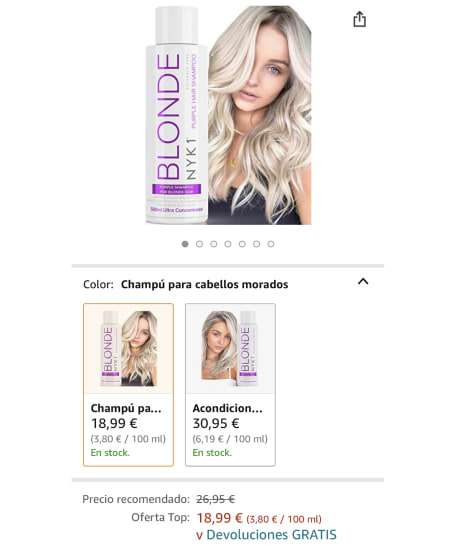Click the Oferta Top price 18,99 €
Image resolution: width=475 pixels, height=560 pixels.
pos(220,518)
